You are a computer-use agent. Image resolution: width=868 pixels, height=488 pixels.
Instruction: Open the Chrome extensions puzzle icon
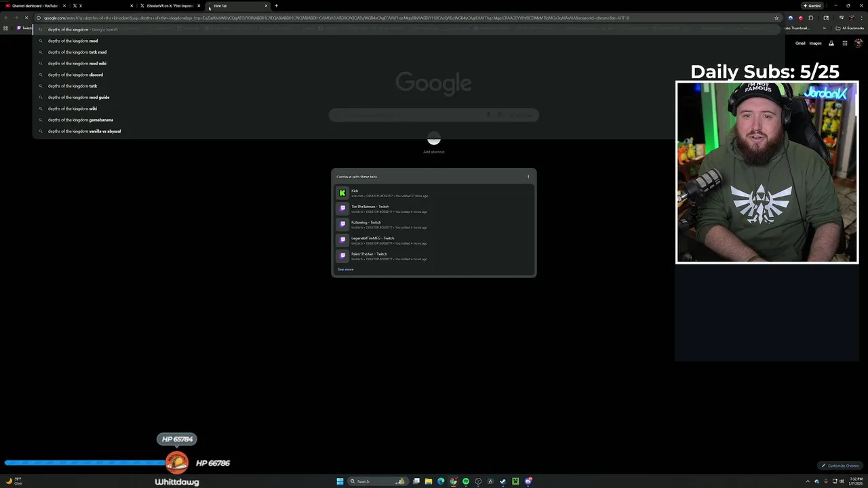811,18
